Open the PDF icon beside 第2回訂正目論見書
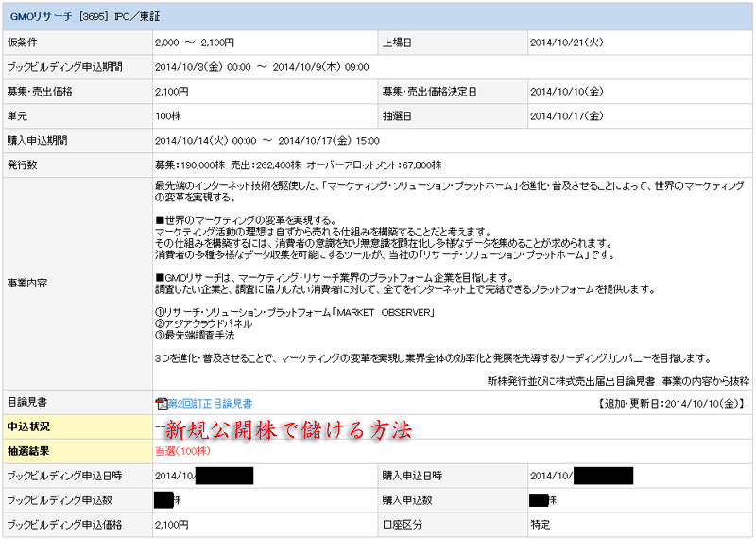 [x=162, y=404]
